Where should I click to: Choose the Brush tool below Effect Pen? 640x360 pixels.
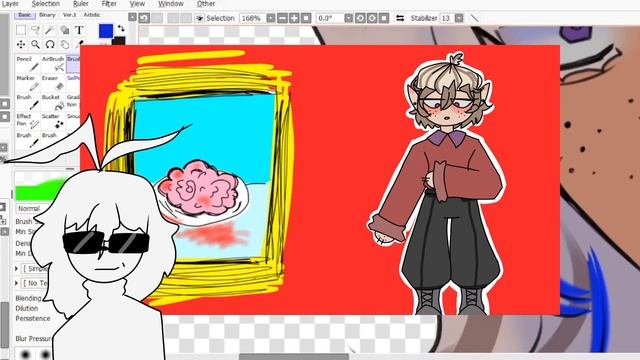tap(28, 140)
